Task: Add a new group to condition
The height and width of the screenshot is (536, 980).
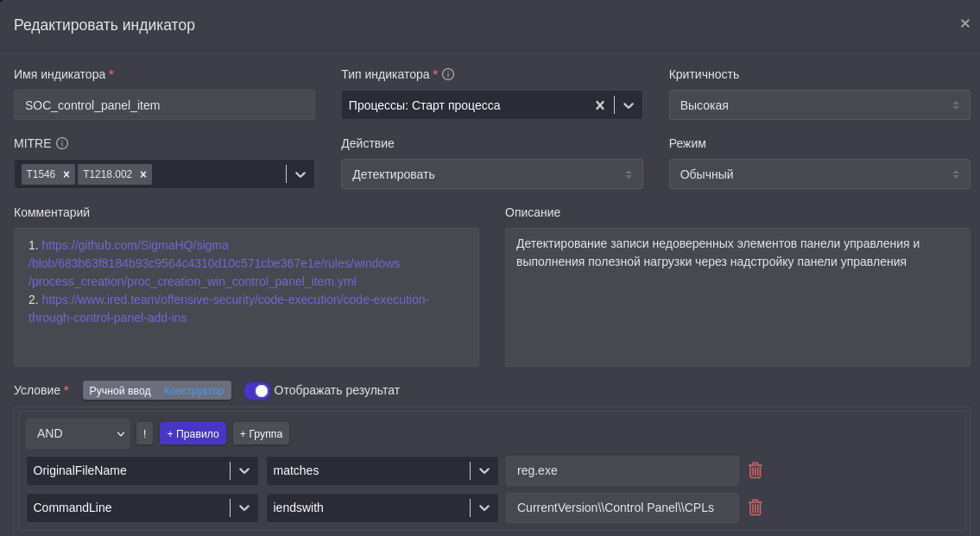Action: click(261, 433)
